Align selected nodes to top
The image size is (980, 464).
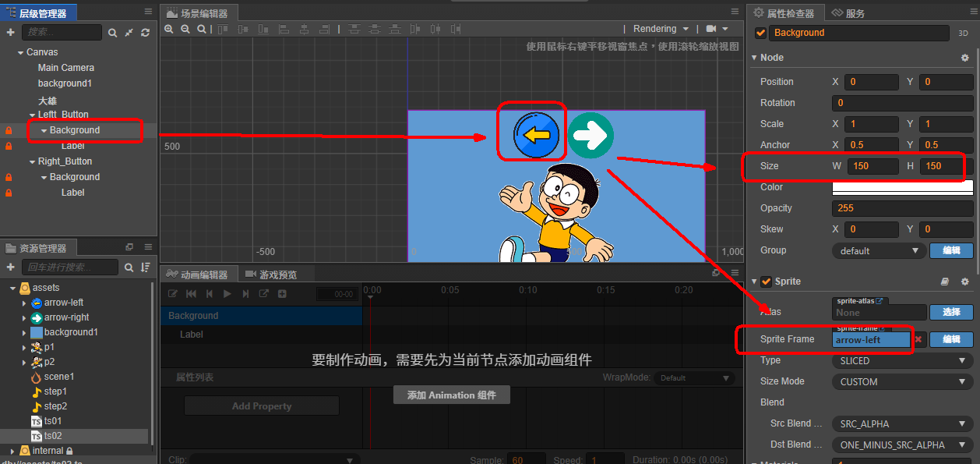coord(223,29)
